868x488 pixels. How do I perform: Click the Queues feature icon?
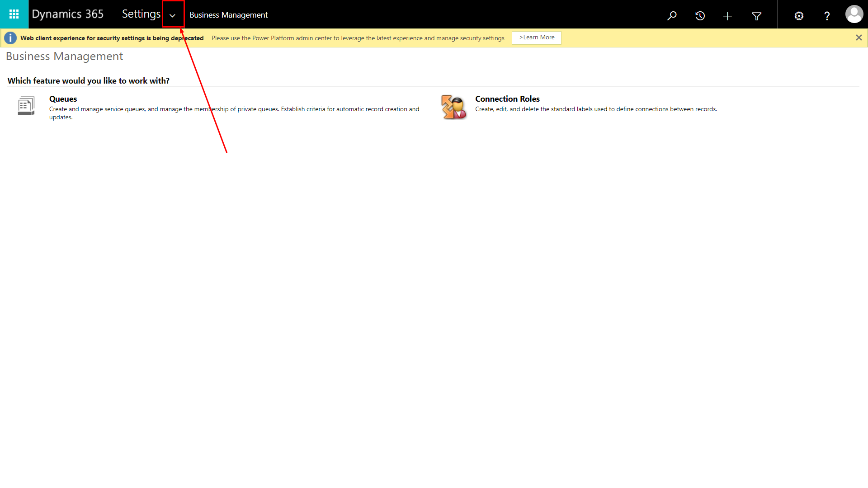tap(26, 106)
